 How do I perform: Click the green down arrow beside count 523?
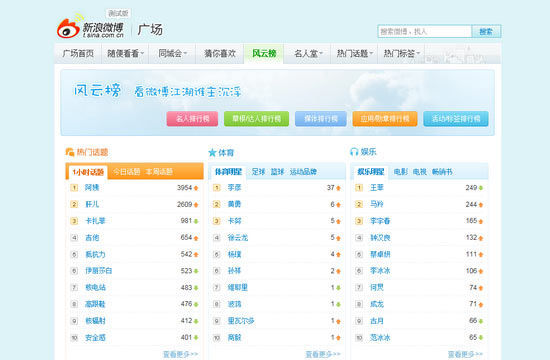tap(196, 271)
